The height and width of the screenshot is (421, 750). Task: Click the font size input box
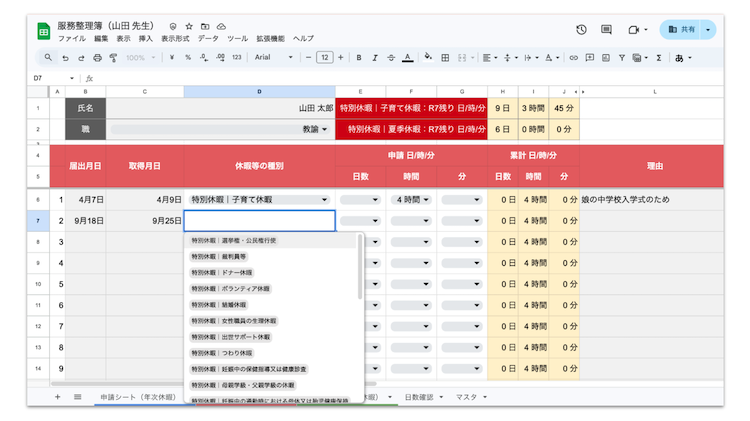click(324, 58)
